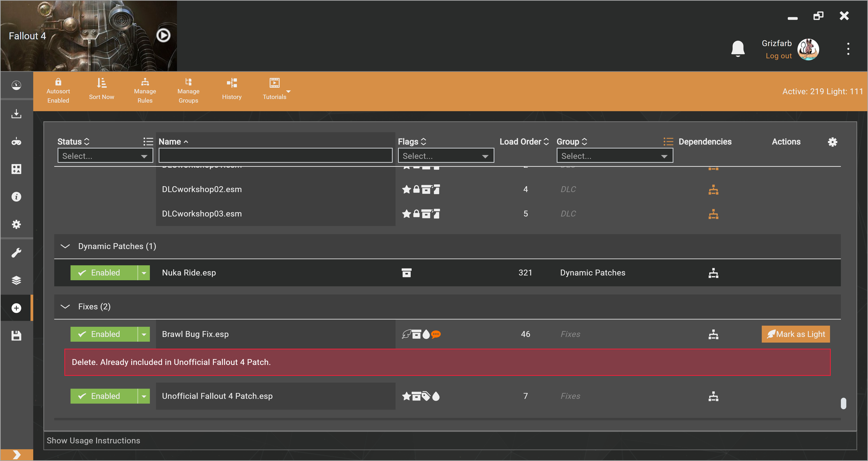This screenshot has height=461, width=868.
Task: Click dependencies icon for DLCworkshop02.esm
Action: (713, 190)
